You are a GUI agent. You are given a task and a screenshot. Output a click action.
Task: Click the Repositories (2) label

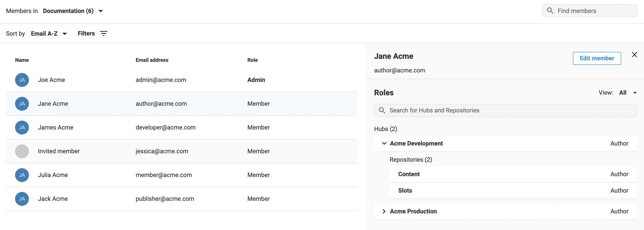click(x=411, y=160)
